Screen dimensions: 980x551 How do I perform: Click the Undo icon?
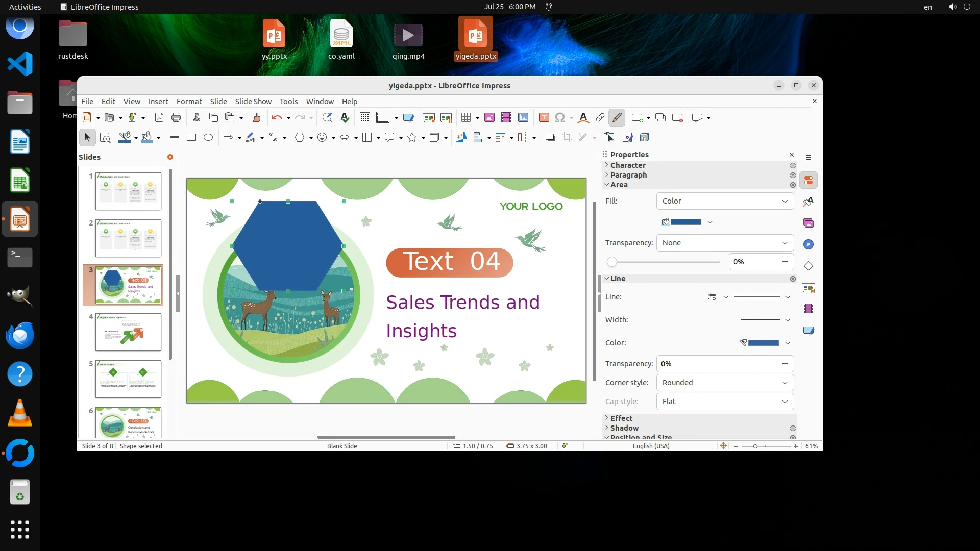point(277,118)
